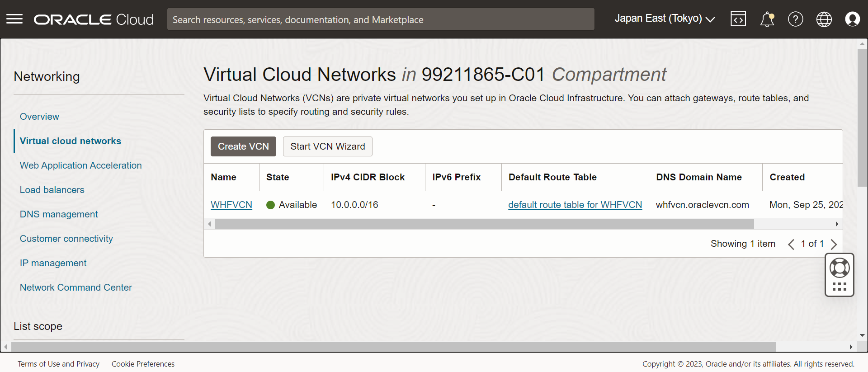Open Web Application Acceleration
Viewport: 868px width, 372px height.
pyautogui.click(x=81, y=165)
